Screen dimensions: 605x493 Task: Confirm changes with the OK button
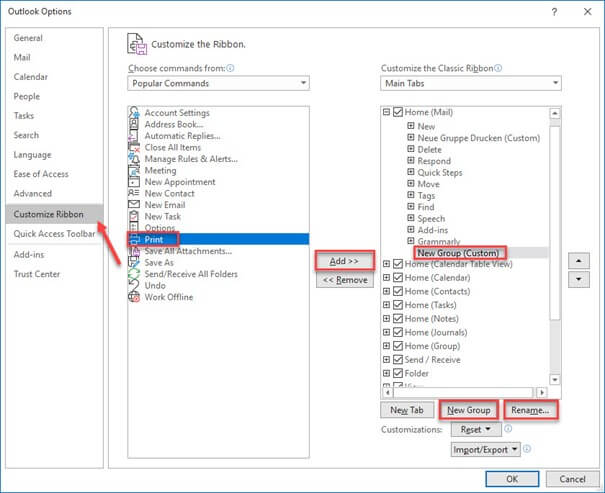click(x=512, y=479)
